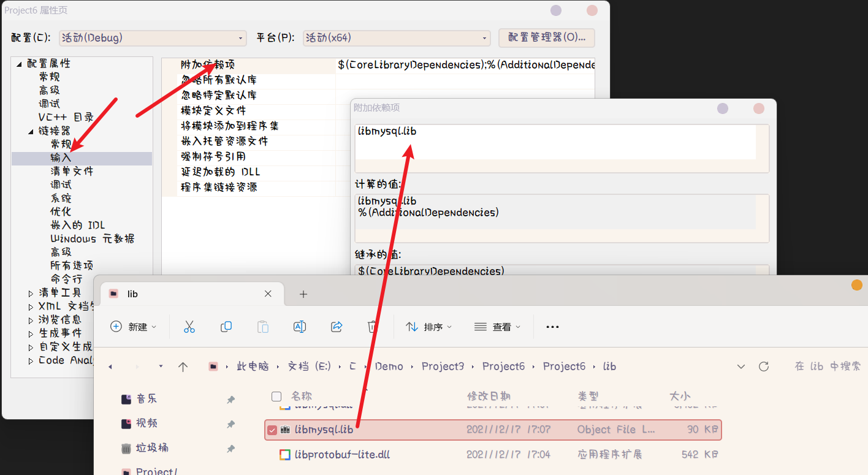Navigate to Project3 in breadcrumb
Viewport: 868px width, 475px height.
pos(443,367)
